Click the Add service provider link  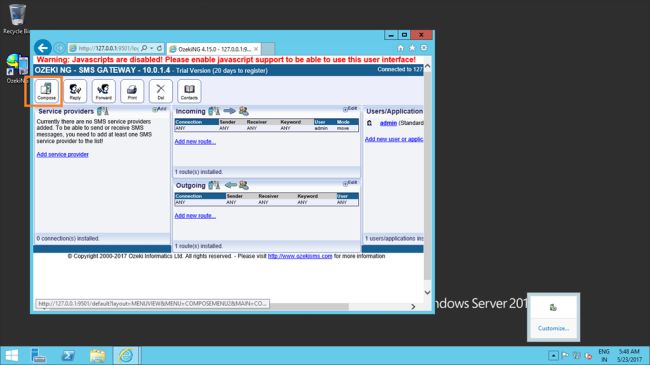coord(63,154)
